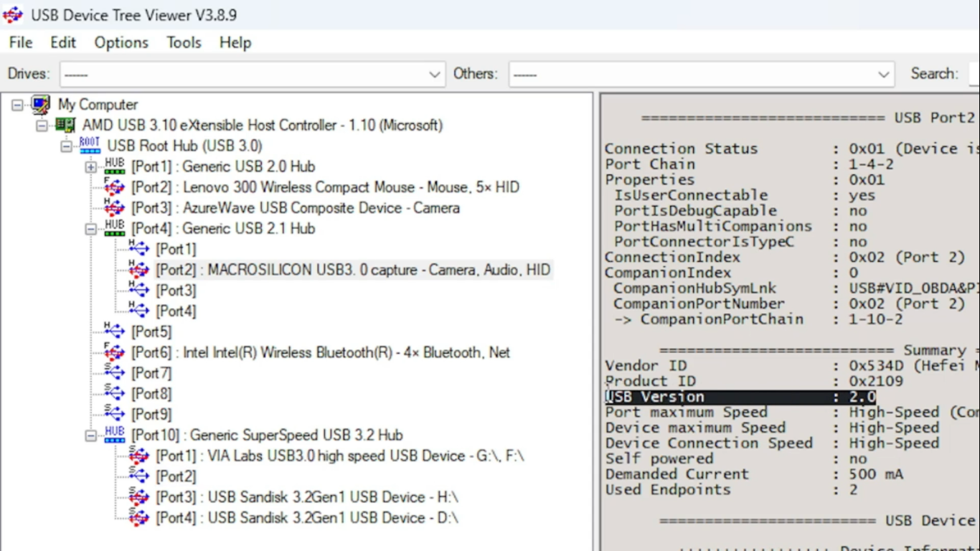The width and height of the screenshot is (980, 551).
Task: Click the Search input field
Action: pyautogui.click(x=974, y=74)
